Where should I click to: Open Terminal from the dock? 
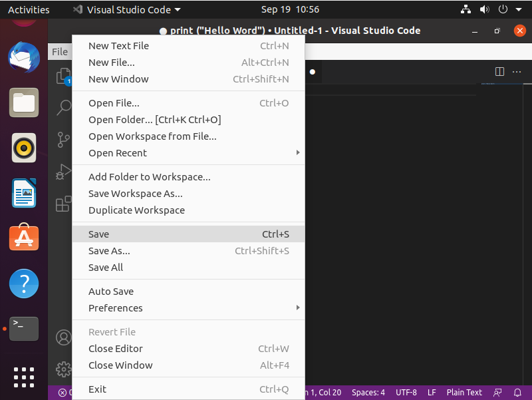click(x=24, y=329)
